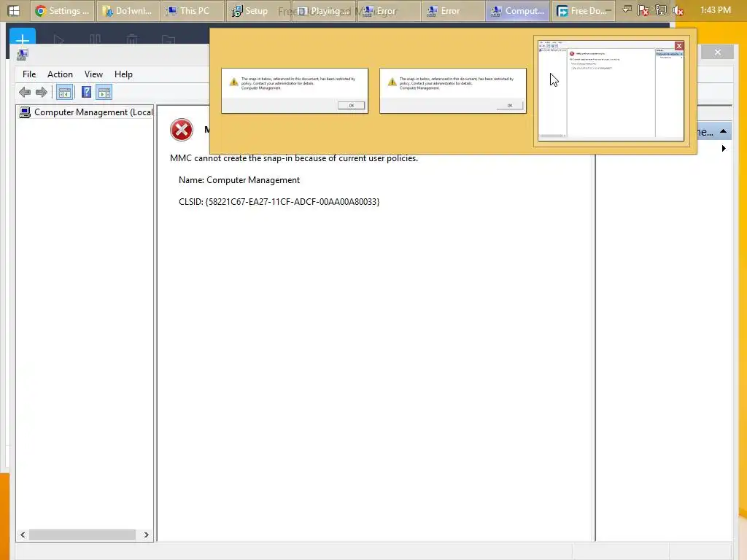The height and width of the screenshot is (560, 747).
Task: Select Computer Management (Local) tree node
Action: pos(86,112)
